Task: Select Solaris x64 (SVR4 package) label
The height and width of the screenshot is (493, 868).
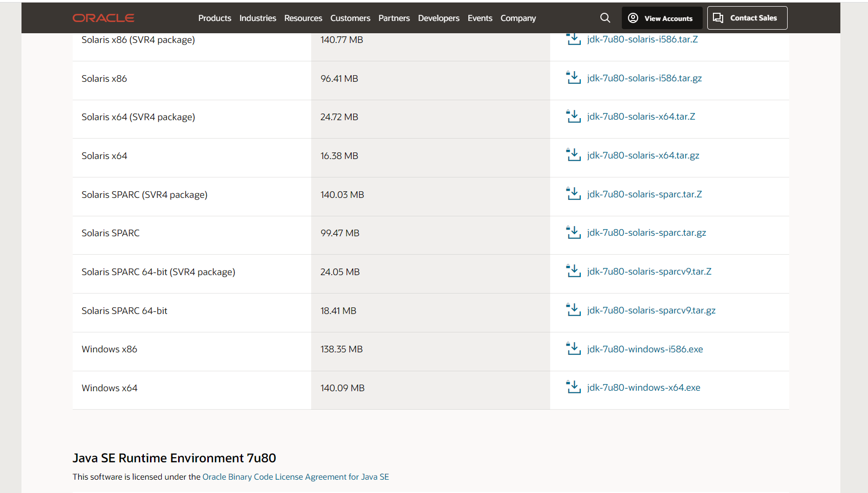Action: tap(138, 117)
